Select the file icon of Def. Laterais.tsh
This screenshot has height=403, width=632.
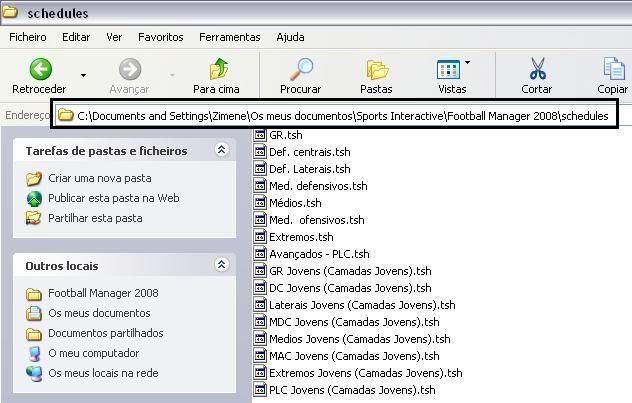click(260, 169)
